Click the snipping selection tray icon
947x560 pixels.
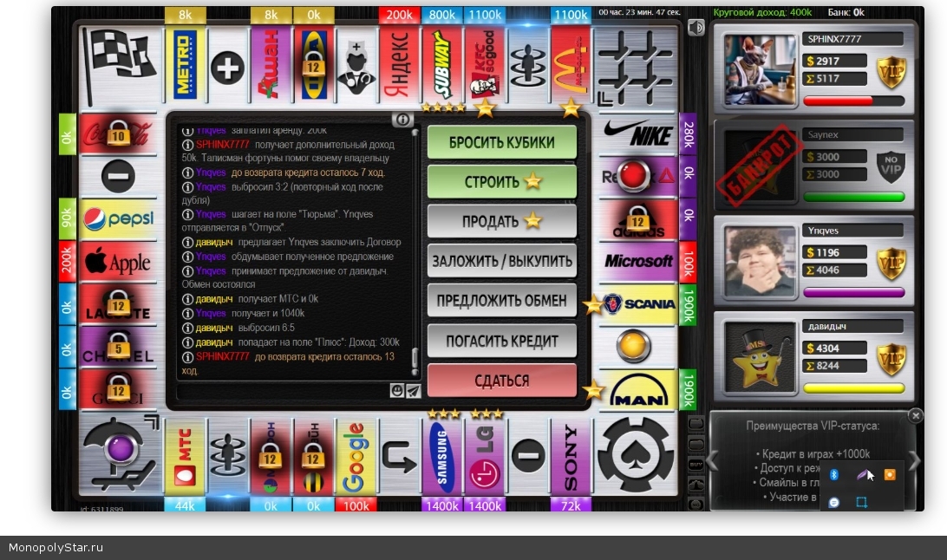862,502
